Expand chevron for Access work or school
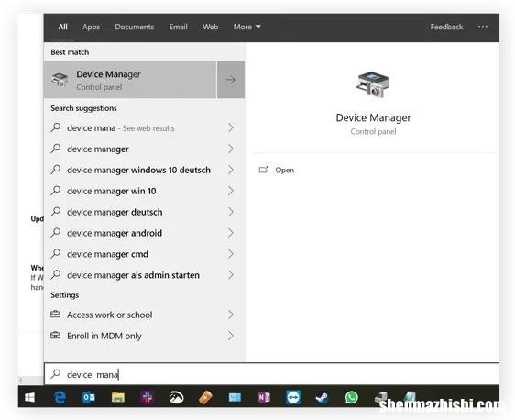Viewport: 515px width, 420px height. [x=231, y=315]
